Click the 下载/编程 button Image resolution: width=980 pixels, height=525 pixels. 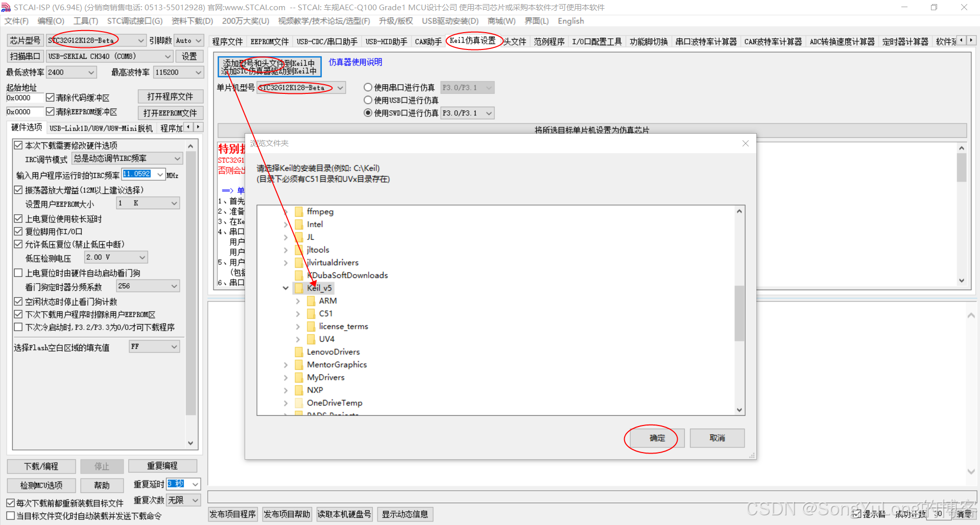(x=41, y=466)
